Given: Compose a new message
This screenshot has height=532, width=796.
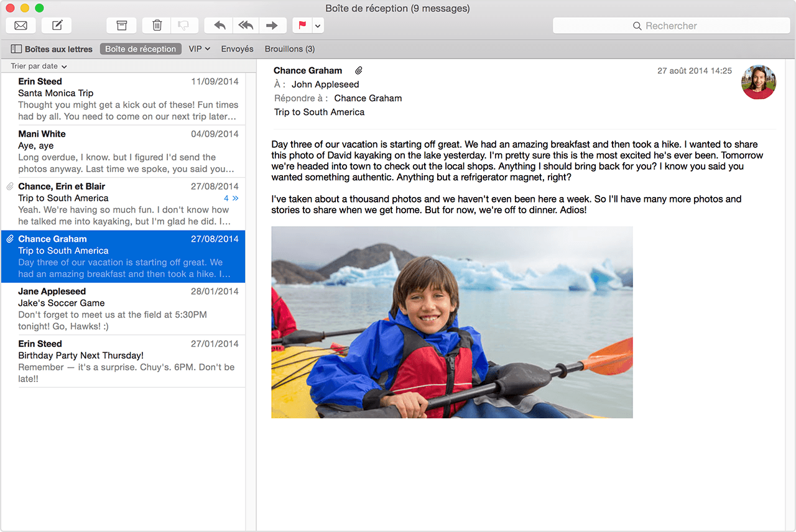Looking at the screenshot, I should click(x=57, y=25).
